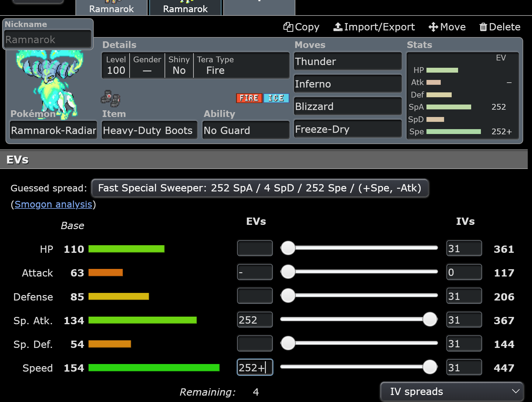This screenshot has height=402, width=532.
Task: Open the Stats EV summary panel
Action: (x=463, y=96)
